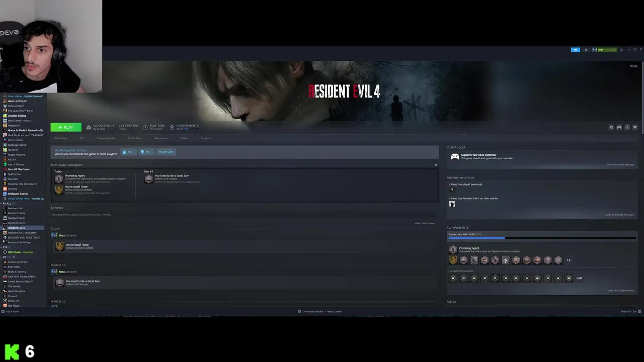This screenshot has width=644, height=362.
Task: Click Promising Agent achievement icon in Post-Game Summary
Action: pos(59,178)
